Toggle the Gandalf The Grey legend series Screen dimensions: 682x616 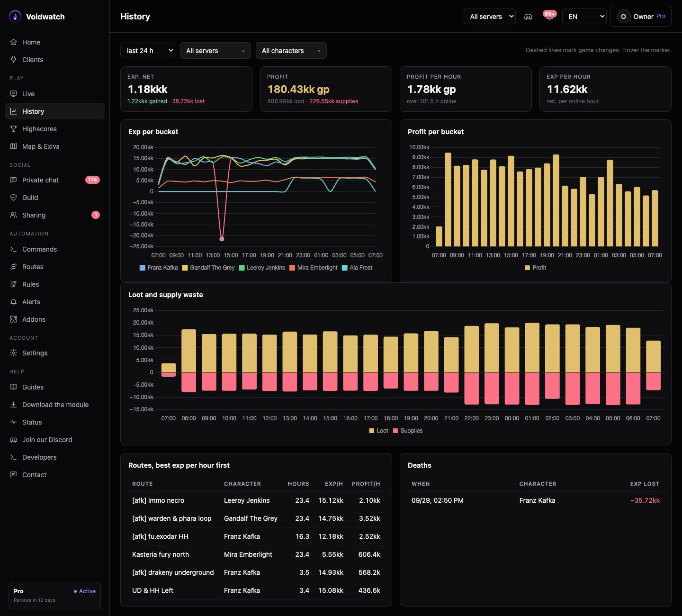[208, 268]
